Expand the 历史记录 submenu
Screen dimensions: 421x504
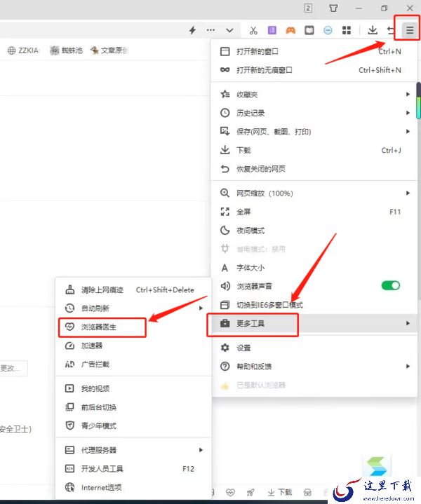[314, 113]
